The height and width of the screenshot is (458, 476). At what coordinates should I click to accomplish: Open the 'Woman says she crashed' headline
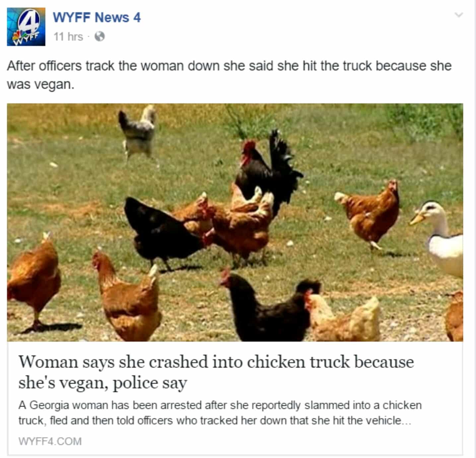[216, 372]
